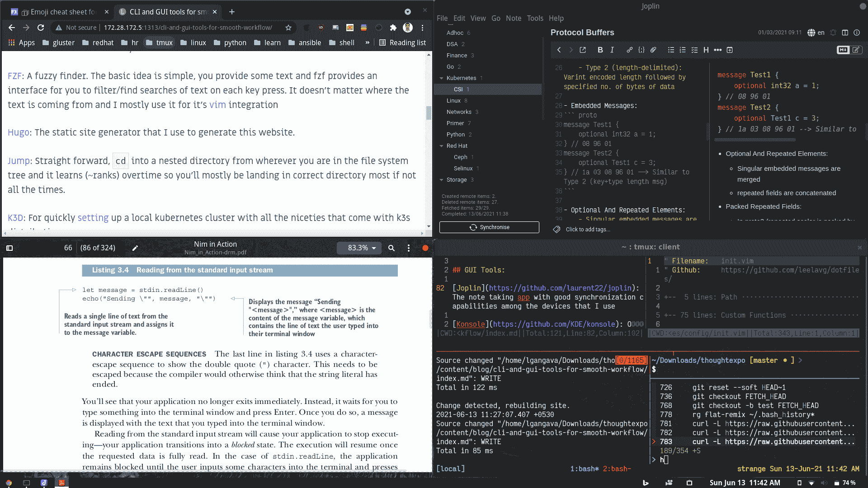Open the K3D link

[15, 218]
